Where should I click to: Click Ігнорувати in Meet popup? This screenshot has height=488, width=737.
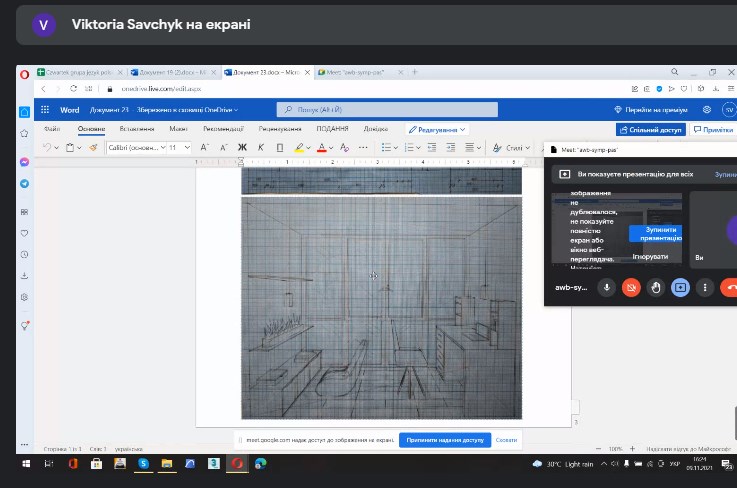pyautogui.click(x=650, y=257)
